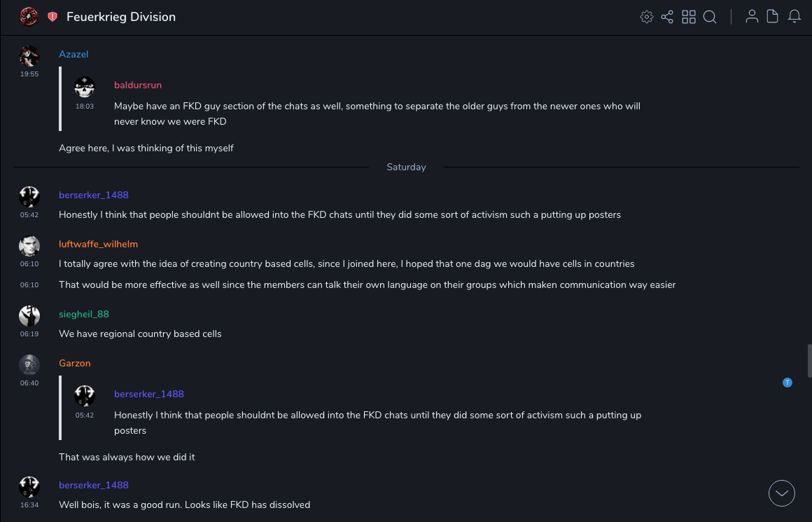Click the channel title in header
This screenshot has width=812, height=522.
[121, 17]
